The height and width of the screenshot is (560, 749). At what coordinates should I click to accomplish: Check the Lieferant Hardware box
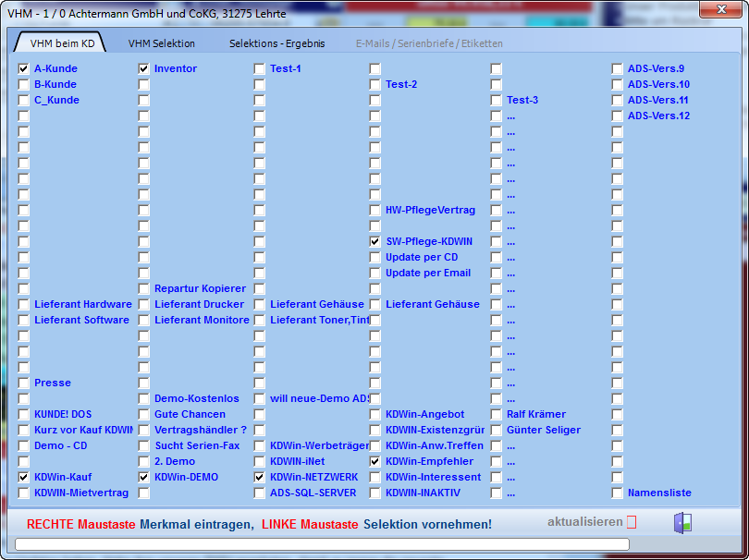coord(23,305)
